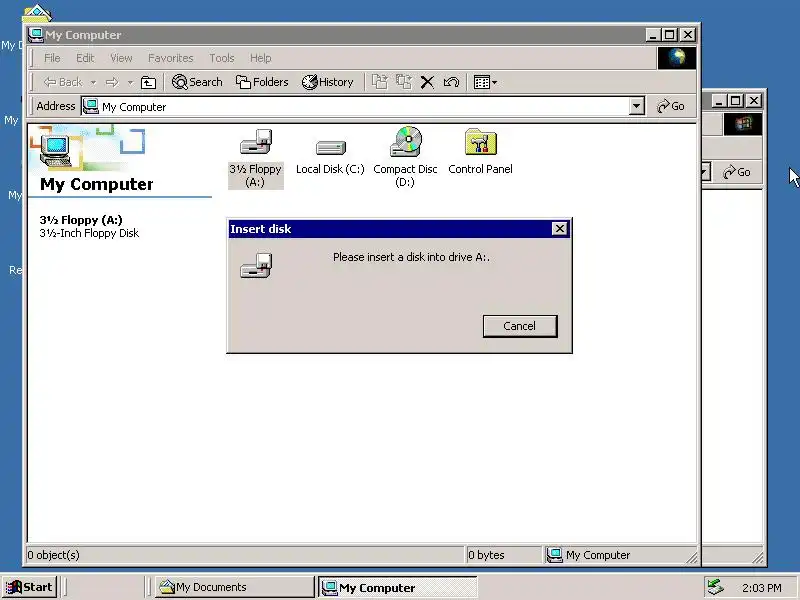Click the 2:03 PM clock

click(x=762, y=588)
